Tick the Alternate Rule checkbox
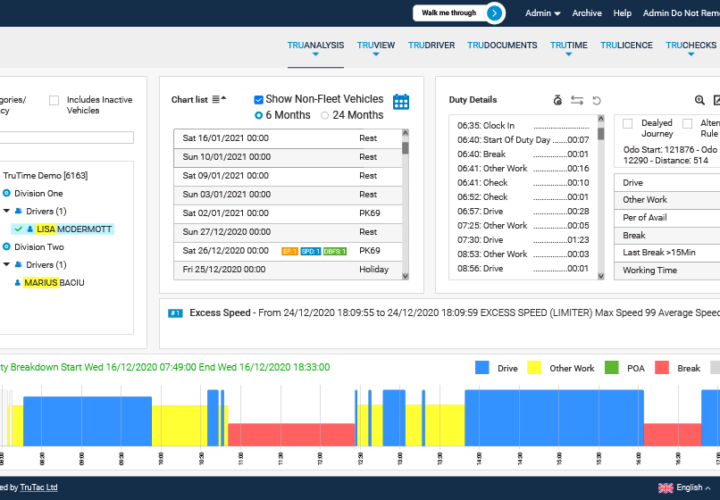 (687, 124)
